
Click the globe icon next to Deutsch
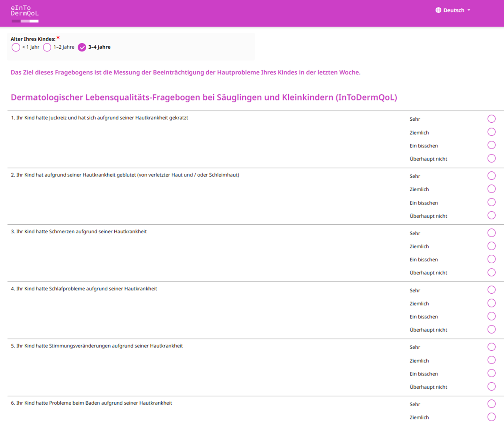click(x=438, y=10)
